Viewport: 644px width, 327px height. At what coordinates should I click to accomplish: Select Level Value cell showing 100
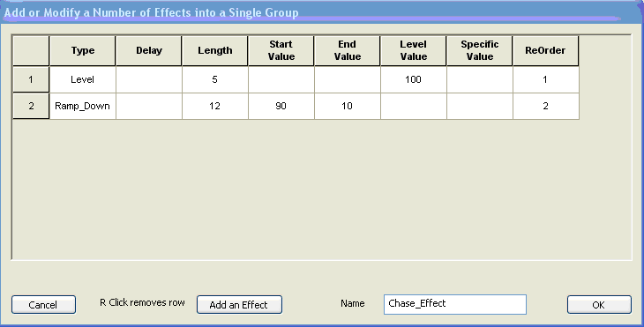[413, 79]
